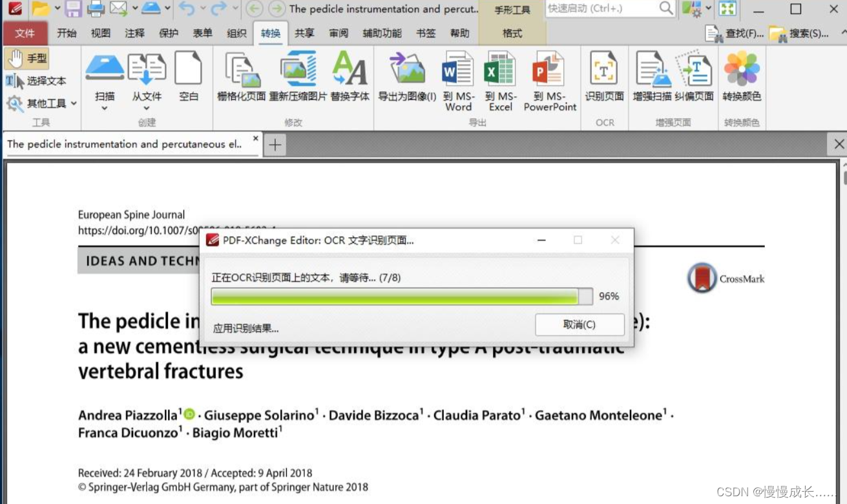Close all tabs with X at tab bar right
847x504 pixels.
(x=839, y=144)
